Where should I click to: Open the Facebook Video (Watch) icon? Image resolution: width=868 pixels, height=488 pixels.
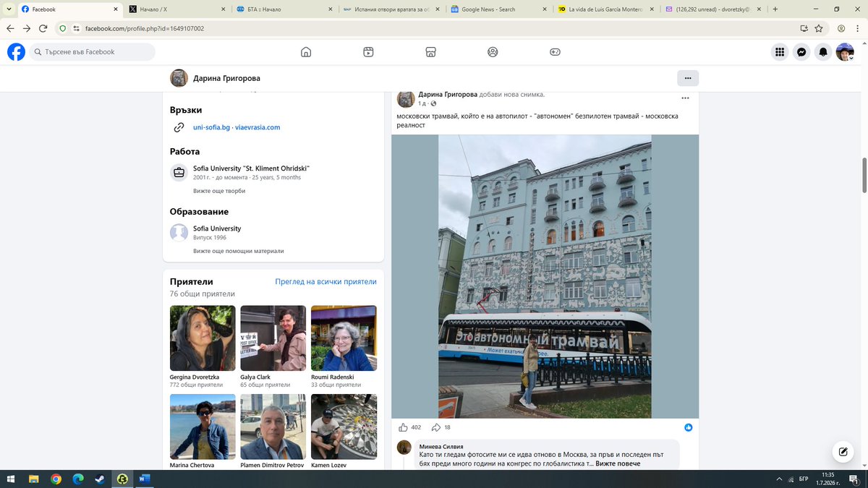tap(368, 52)
